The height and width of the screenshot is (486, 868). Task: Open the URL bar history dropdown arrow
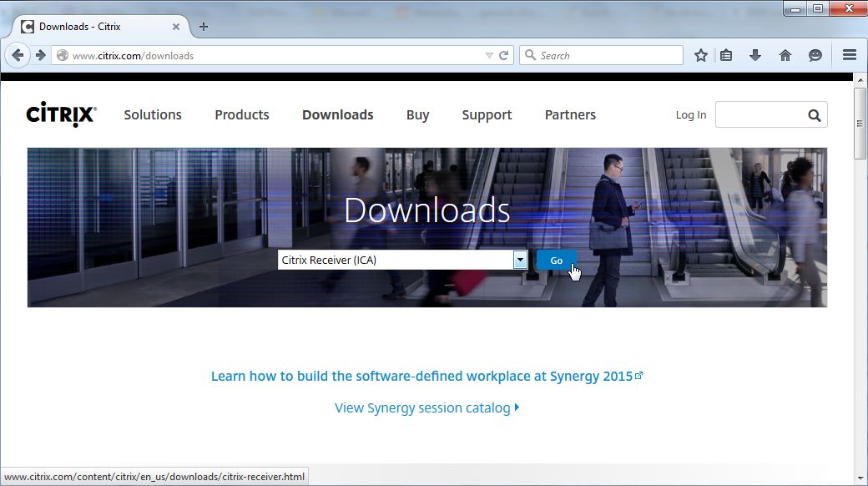(x=489, y=56)
